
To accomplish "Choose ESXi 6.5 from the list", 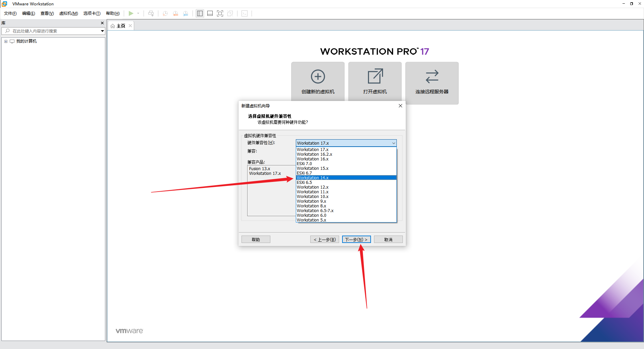I will pos(346,183).
